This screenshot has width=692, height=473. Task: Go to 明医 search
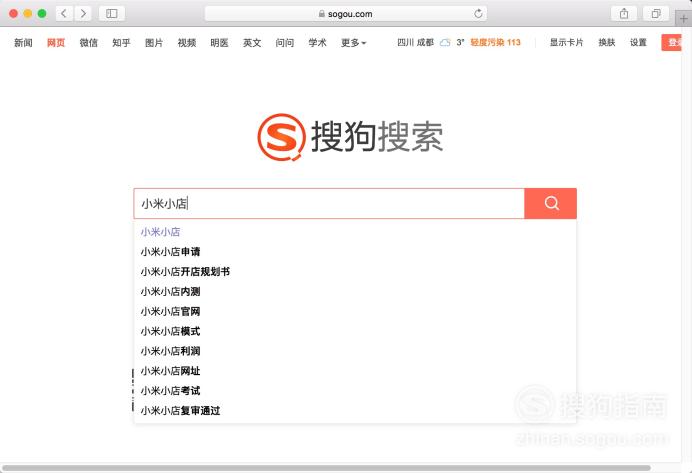click(219, 42)
